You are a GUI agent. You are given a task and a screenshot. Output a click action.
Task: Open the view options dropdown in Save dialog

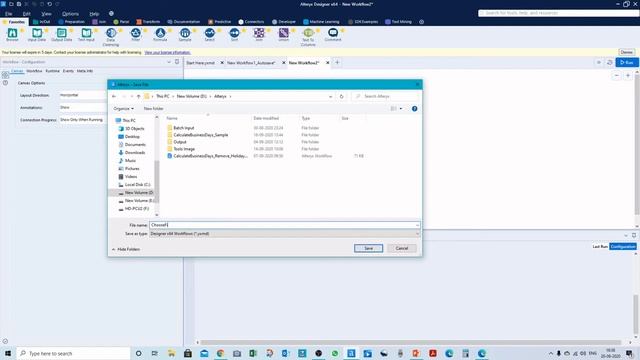point(401,109)
